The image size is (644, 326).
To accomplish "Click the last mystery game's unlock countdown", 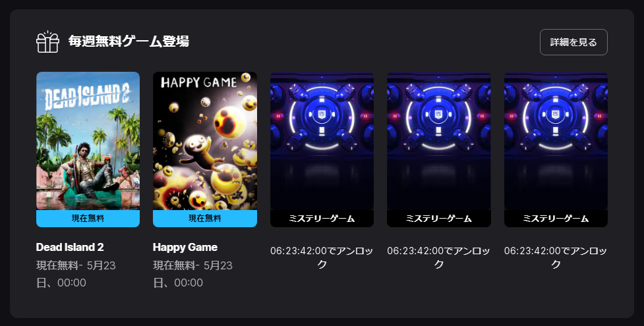I will pos(556,258).
